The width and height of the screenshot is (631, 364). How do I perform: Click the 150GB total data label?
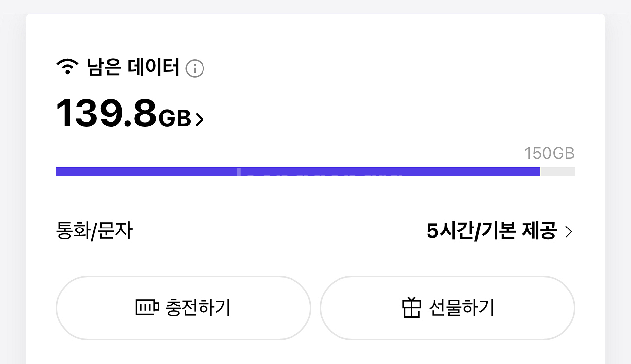[549, 153]
